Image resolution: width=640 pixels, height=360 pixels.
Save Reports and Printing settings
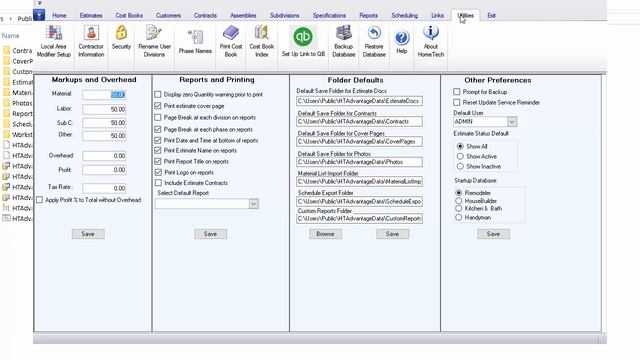pyautogui.click(x=210, y=234)
